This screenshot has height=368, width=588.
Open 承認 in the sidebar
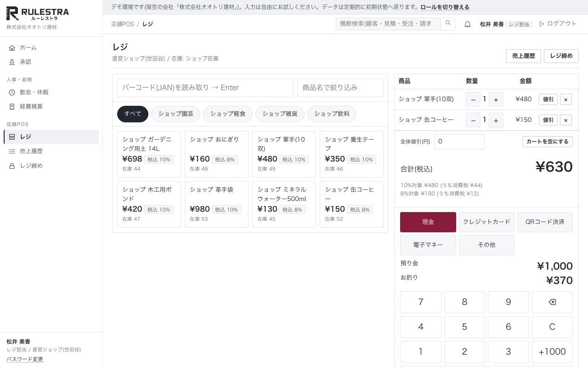pyautogui.click(x=51, y=62)
